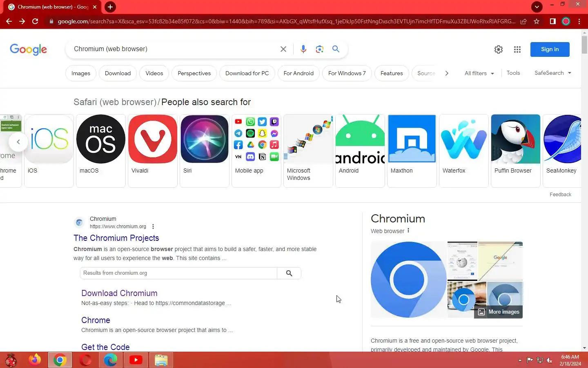Viewport: 588px width, 368px height.
Task: Go to the Google homepage logo
Action: (x=29, y=49)
